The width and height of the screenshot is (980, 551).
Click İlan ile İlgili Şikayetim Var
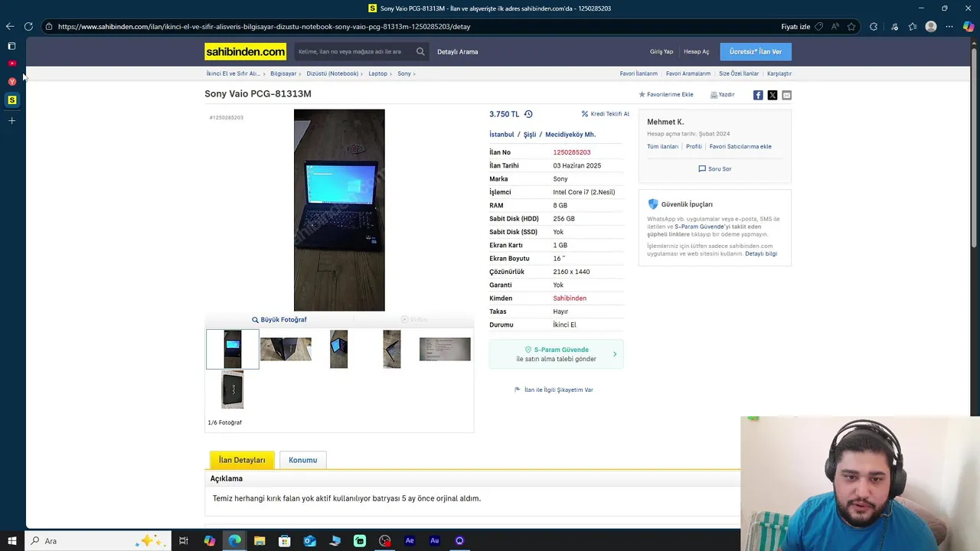[554, 390]
